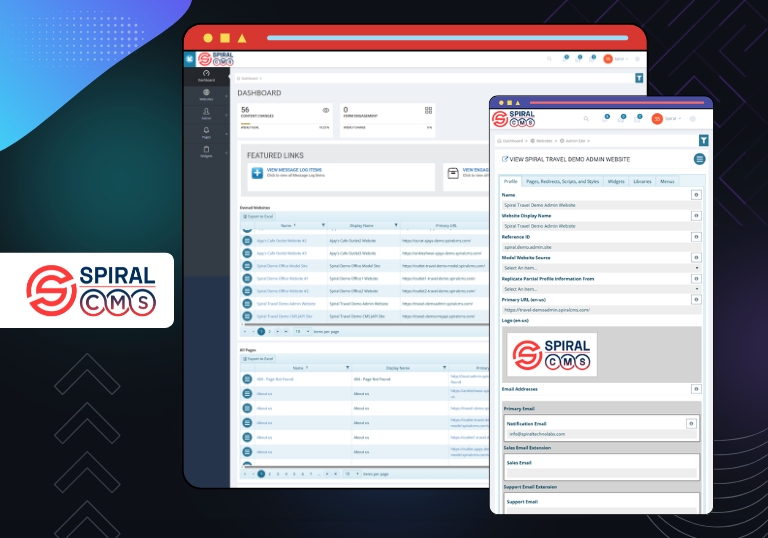Open round actions menu beside website title
Image resolution: width=768 pixels, height=538 pixels.
(x=699, y=159)
